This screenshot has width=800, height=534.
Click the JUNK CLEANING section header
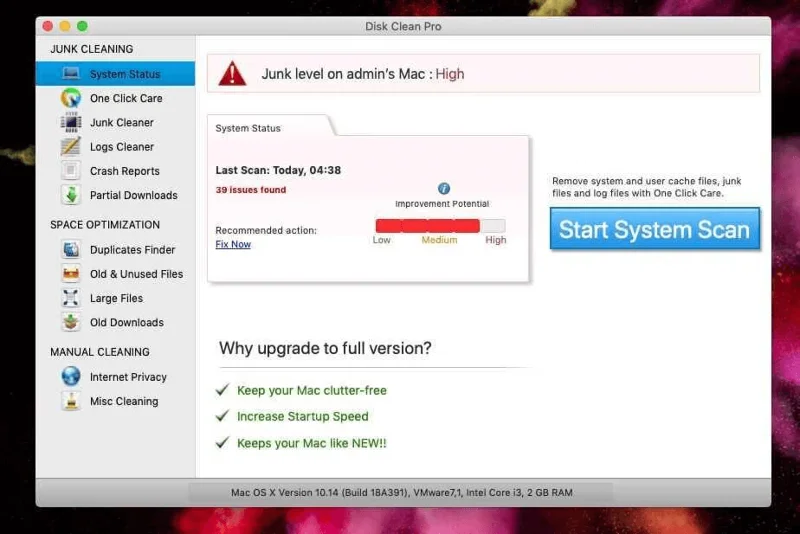tap(92, 49)
